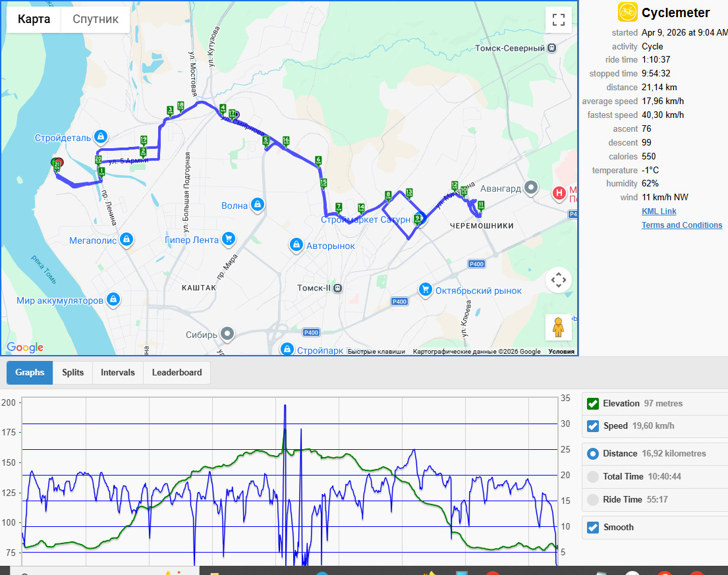Click the kilometre 6 route marker
This screenshot has height=575, width=728.
click(318, 161)
